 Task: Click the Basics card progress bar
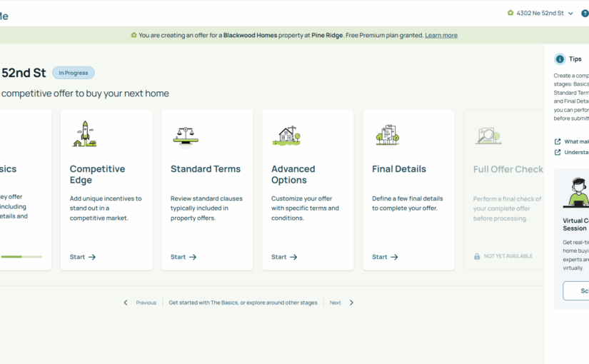click(x=21, y=256)
